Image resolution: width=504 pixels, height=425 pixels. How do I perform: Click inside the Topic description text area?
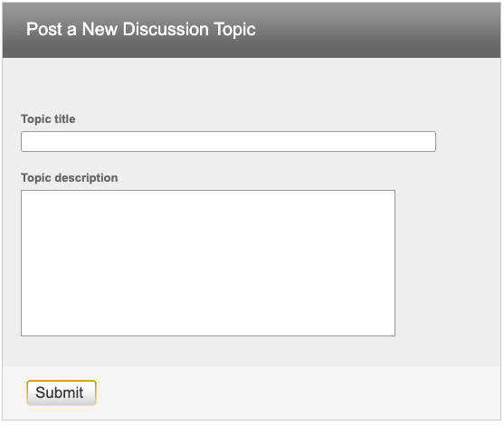(208, 263)
